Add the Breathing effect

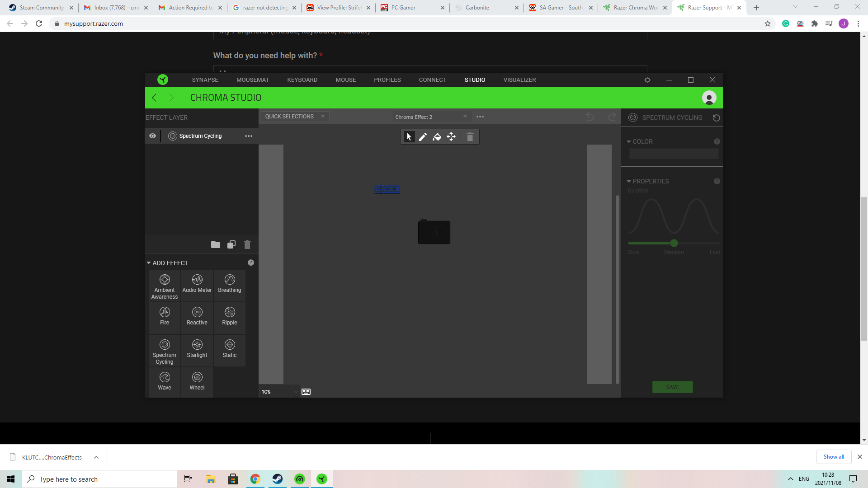tap(230, 286)
